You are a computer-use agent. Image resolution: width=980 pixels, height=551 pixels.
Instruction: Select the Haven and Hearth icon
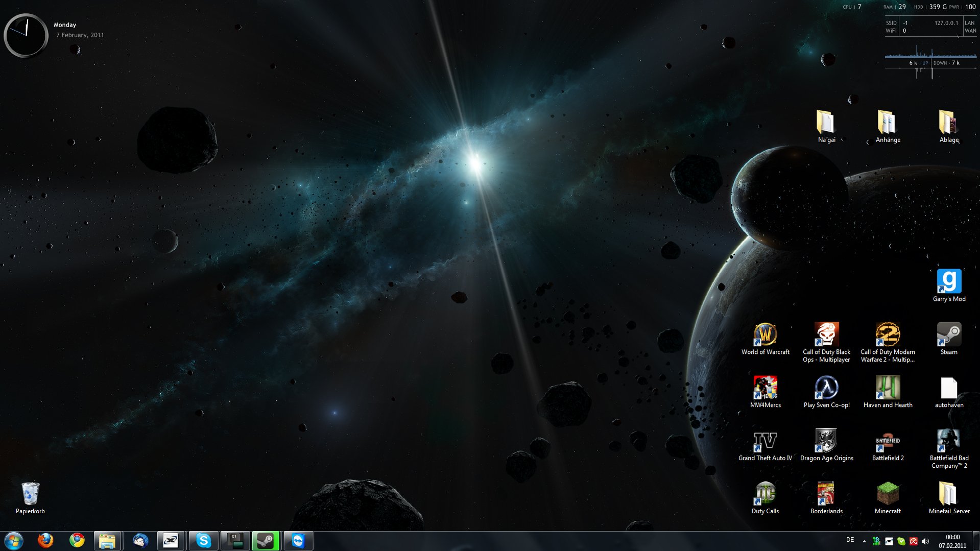tap(888, 388)
